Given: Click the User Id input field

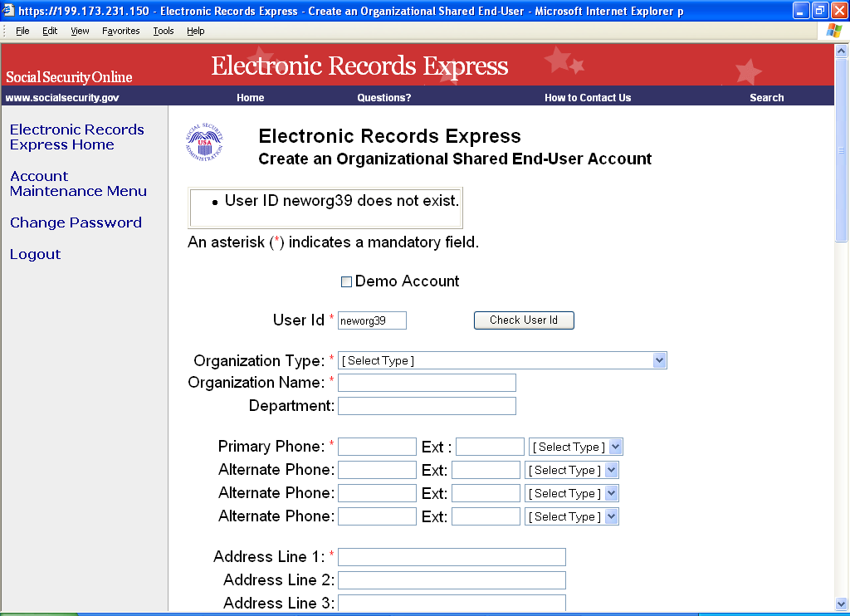Looking at the screenshot, I should [x=372, y=320].
